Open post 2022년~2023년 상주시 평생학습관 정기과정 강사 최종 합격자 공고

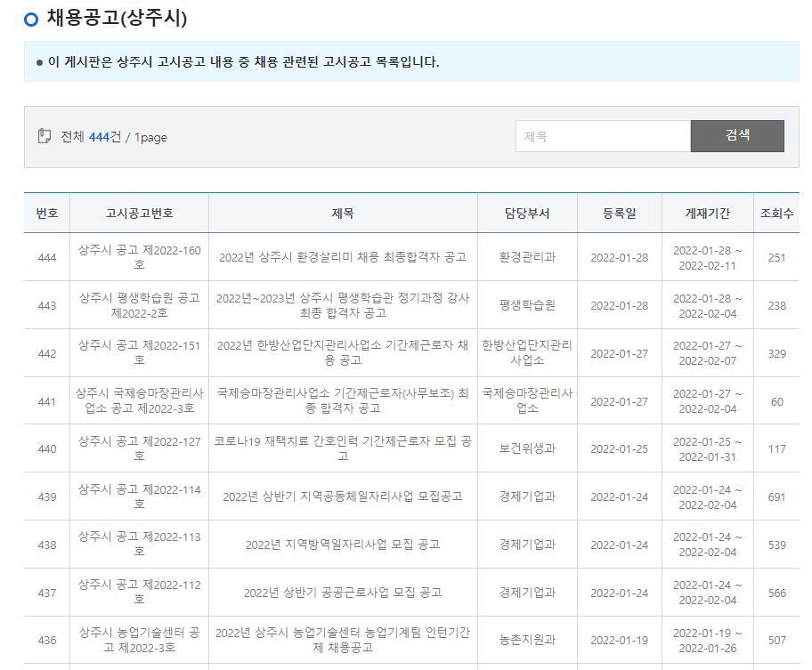pyautogui.click(x=343, y=305)
